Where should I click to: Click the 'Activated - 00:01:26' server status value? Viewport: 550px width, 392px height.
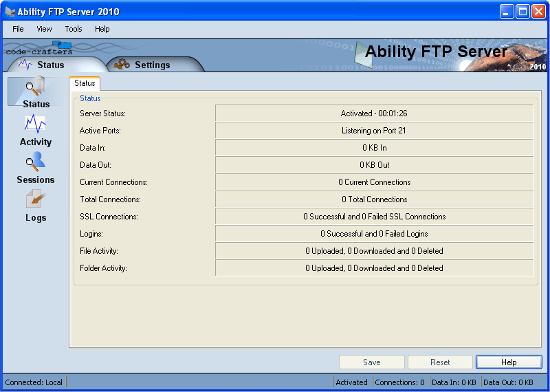coord(374,113)
